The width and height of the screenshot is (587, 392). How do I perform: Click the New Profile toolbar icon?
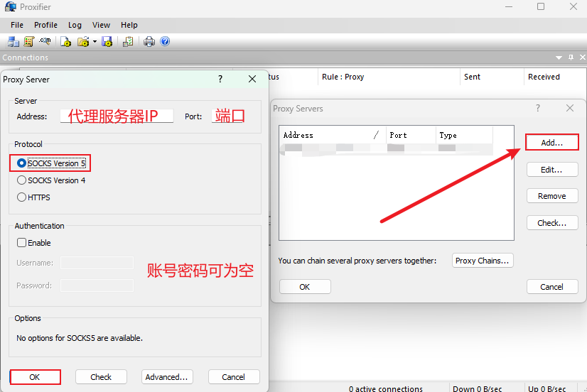pyautogui.click(x=66, y=41)
